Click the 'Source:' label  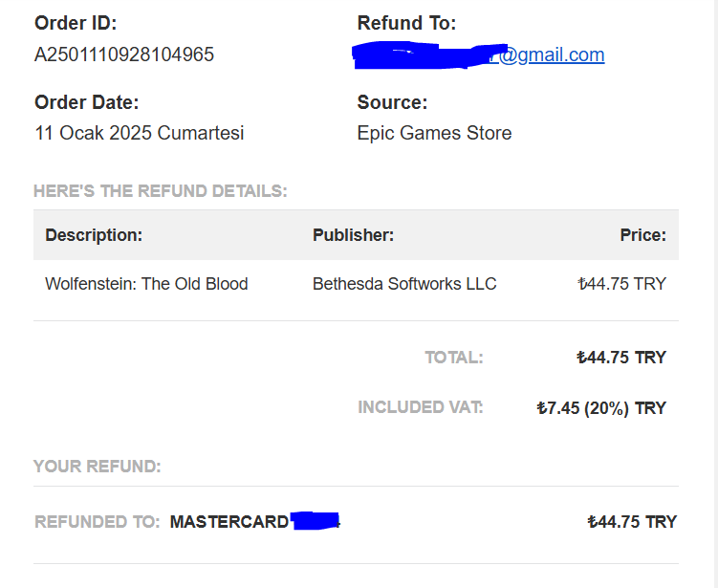click(392, 102)
